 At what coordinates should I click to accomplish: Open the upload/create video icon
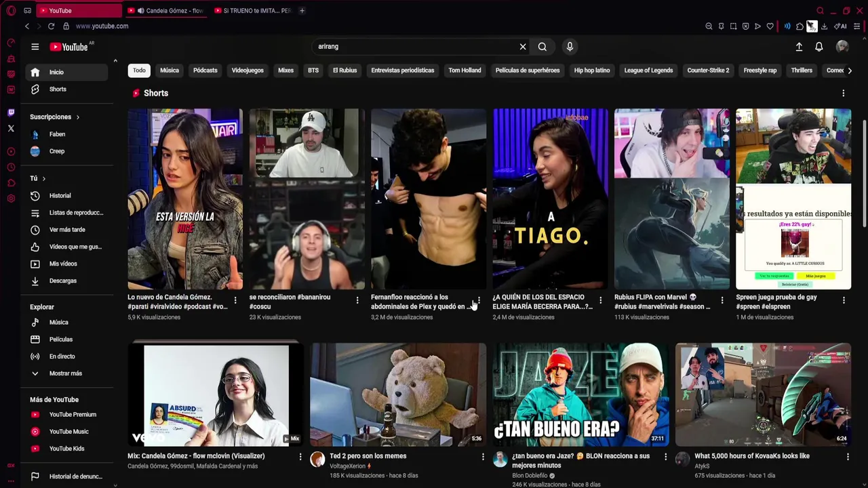[x=799, y=47]
